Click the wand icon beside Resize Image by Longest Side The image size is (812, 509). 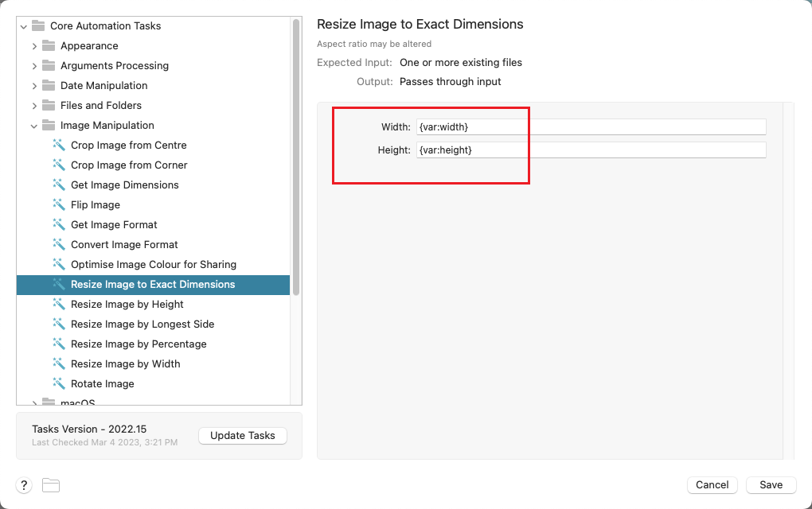click(59, 324)
